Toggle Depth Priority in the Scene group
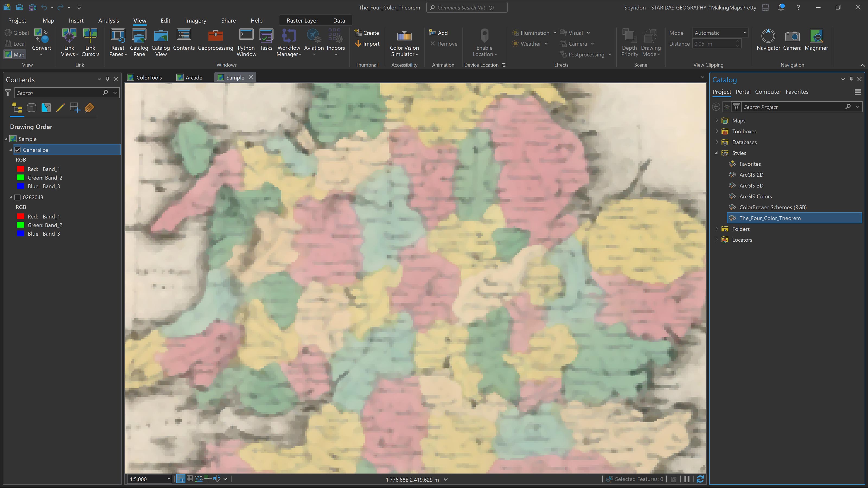This screenshot has height=488, width=868. (x=629, y=43)
